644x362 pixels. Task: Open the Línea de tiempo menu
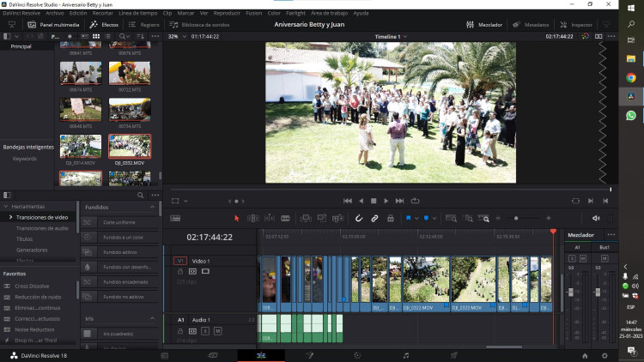[138, 13]
